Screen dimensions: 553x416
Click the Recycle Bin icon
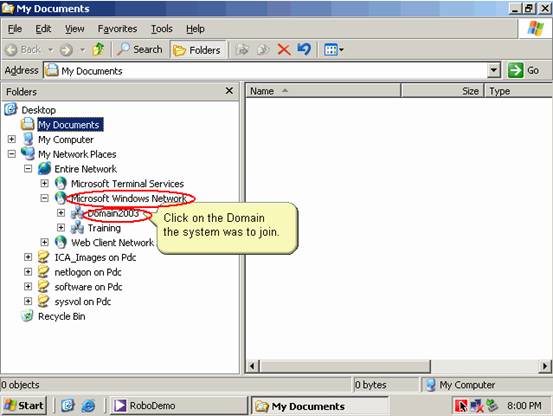tap(27, 316)
